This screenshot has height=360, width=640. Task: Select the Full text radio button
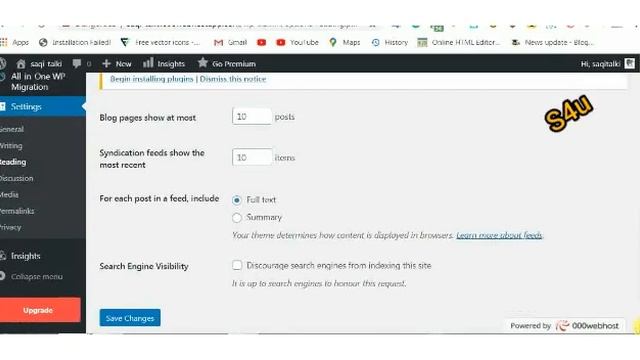point(237,200)
